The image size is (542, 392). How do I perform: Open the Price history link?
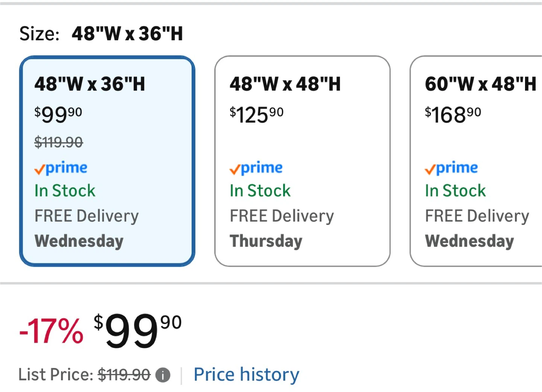tap(246, 374)
